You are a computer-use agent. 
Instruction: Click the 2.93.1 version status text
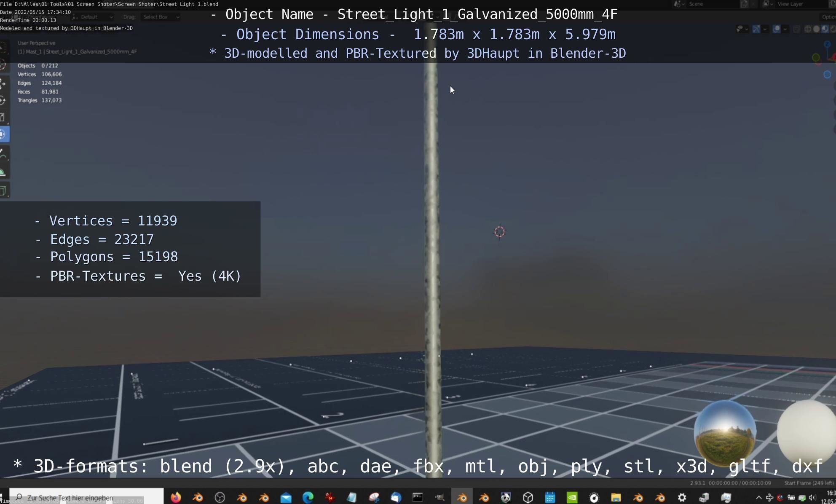697,483
